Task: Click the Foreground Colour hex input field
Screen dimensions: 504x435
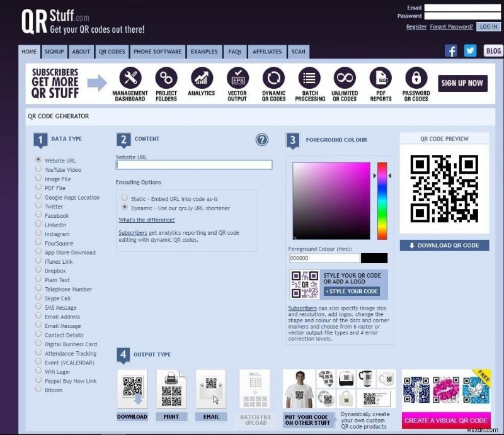Action: pos(323,258)
